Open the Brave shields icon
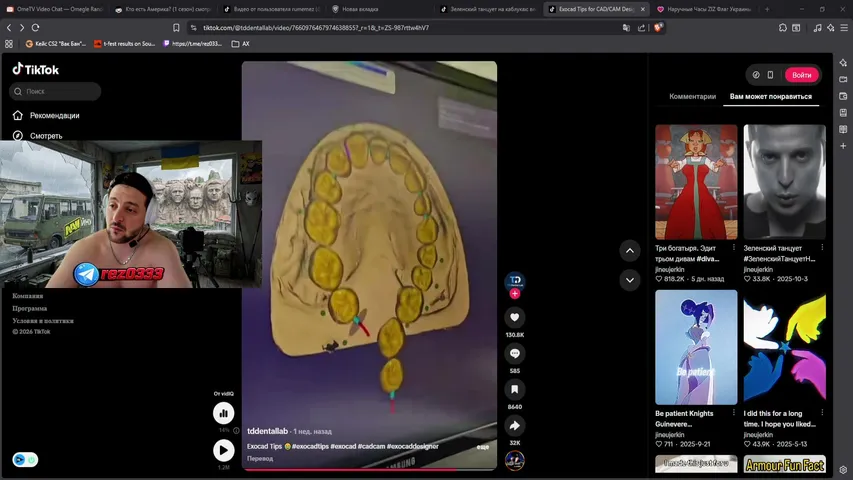The width and height of the screenshot is (853, 480). click(x=658, y=28)
